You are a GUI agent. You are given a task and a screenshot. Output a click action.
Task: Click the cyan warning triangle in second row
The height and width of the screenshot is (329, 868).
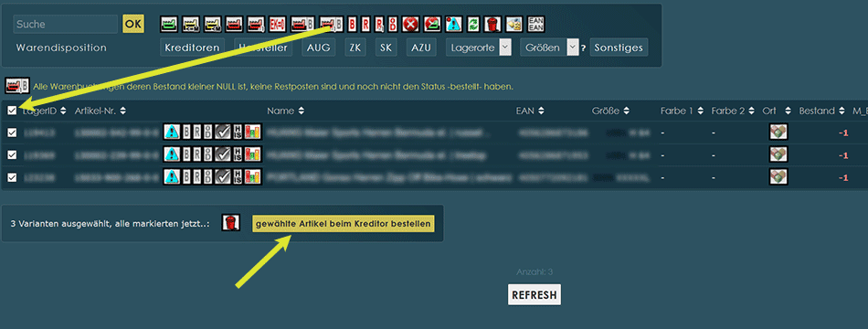(x=171, y=155)
